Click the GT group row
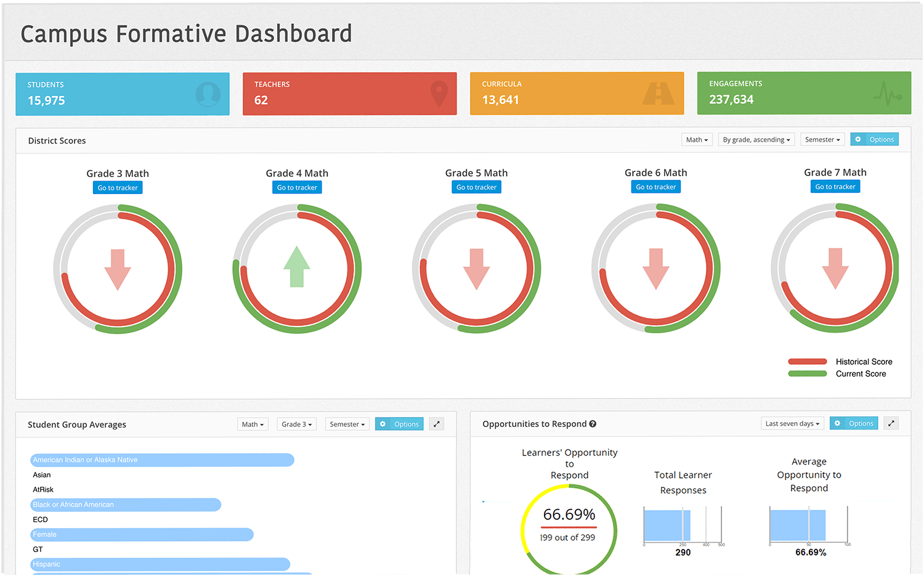This screenshot has height=578, width=924. point(38,550)
